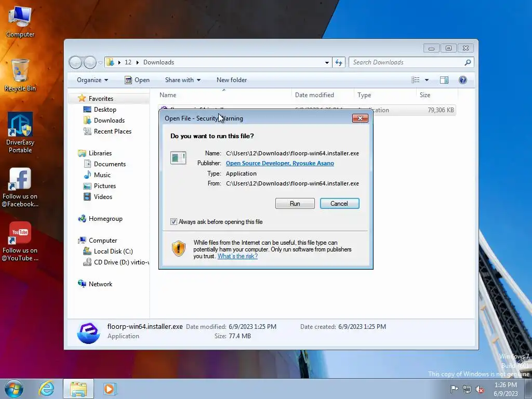The height and width of the screenshot is (399, 532).
Task: Click the Explorer forward navigation button
Action: (x=90, y=62)
